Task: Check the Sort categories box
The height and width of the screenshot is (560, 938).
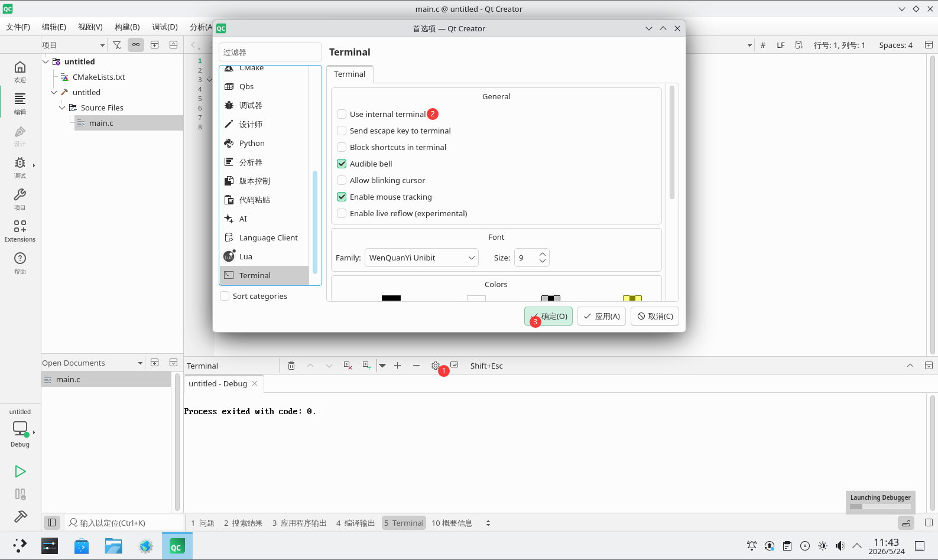Action: (225, 296)
